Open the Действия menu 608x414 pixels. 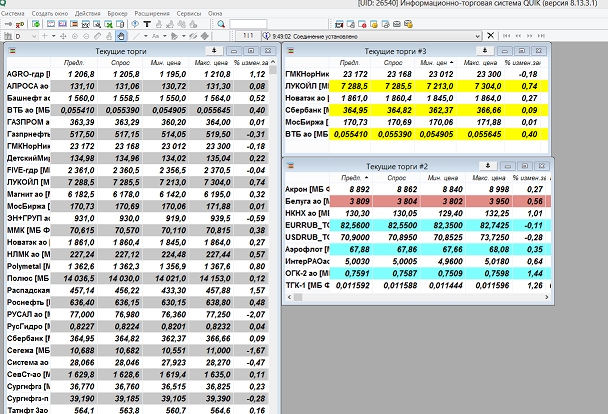tap(88, 13)
